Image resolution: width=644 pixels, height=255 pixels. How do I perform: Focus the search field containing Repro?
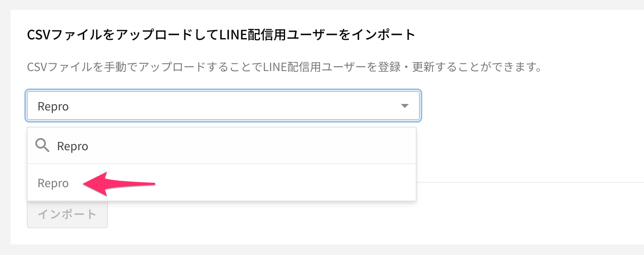[x=73, y=146]
